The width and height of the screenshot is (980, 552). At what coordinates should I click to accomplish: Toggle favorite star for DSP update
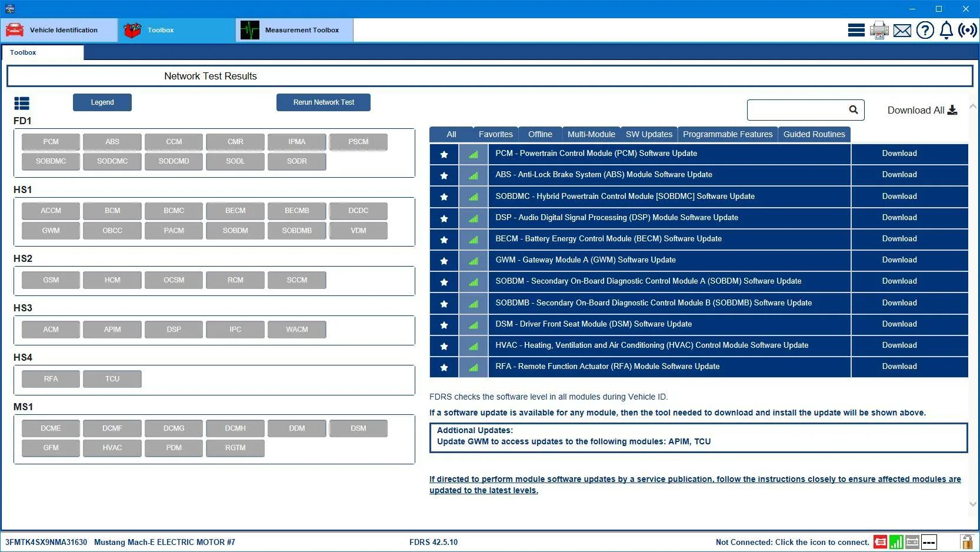pos(444,218)
